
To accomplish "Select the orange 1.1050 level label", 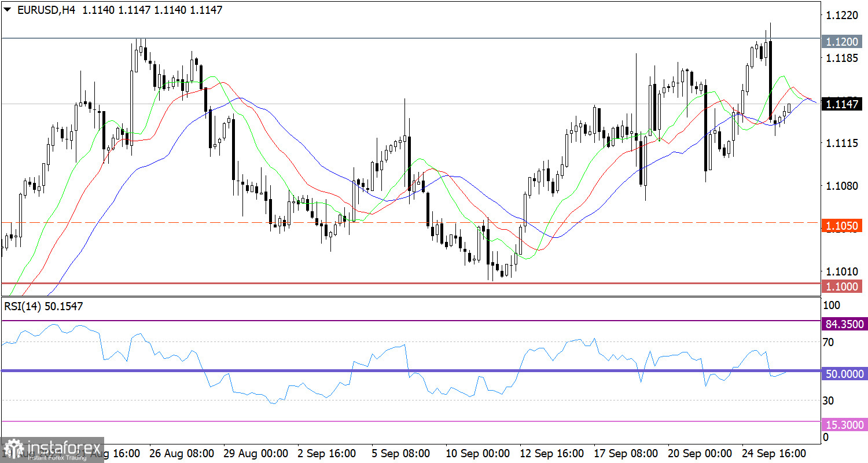I will (x=843, y=225).
